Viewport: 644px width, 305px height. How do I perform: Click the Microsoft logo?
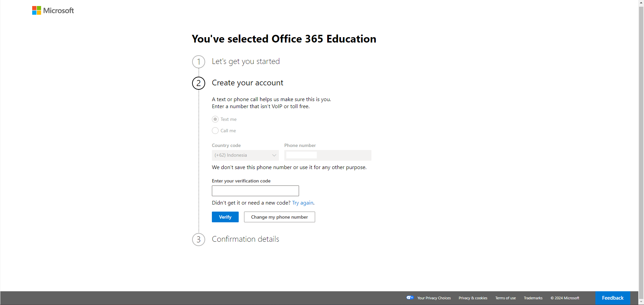pos(53,11)
